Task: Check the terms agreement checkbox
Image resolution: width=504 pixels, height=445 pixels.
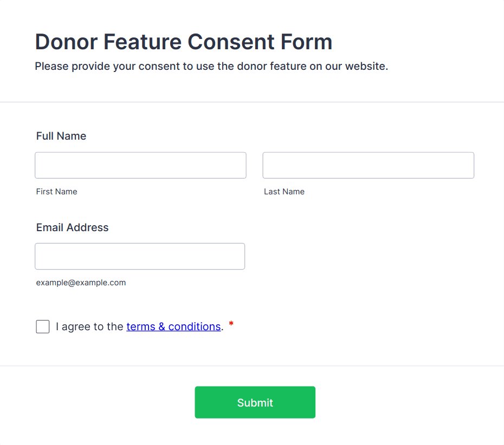Action: (43, 326)
